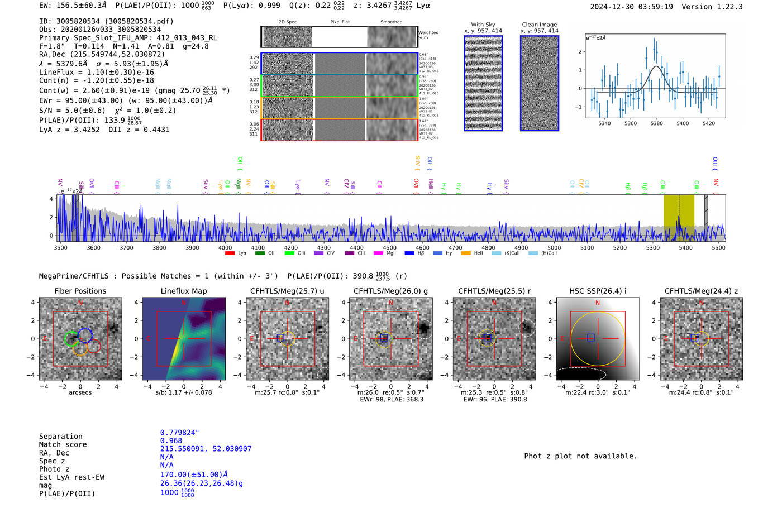Click the matched RA, Dec 215.550091, 52.030907
The height and width of the screenshot is (532, 782).
(206, 449)
